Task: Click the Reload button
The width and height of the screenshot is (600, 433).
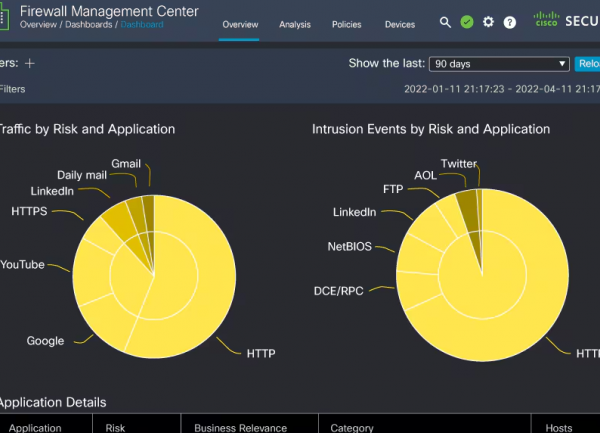Action: 588,64
